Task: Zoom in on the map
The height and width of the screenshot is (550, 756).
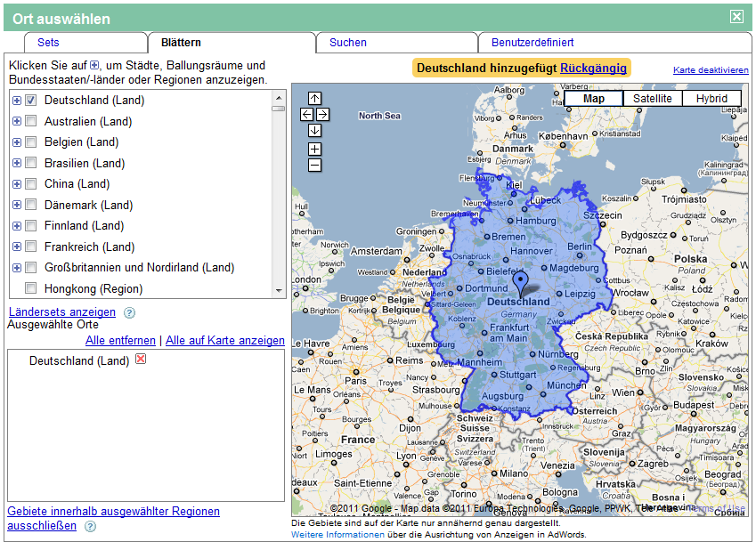Action: (x=314, y=150)
